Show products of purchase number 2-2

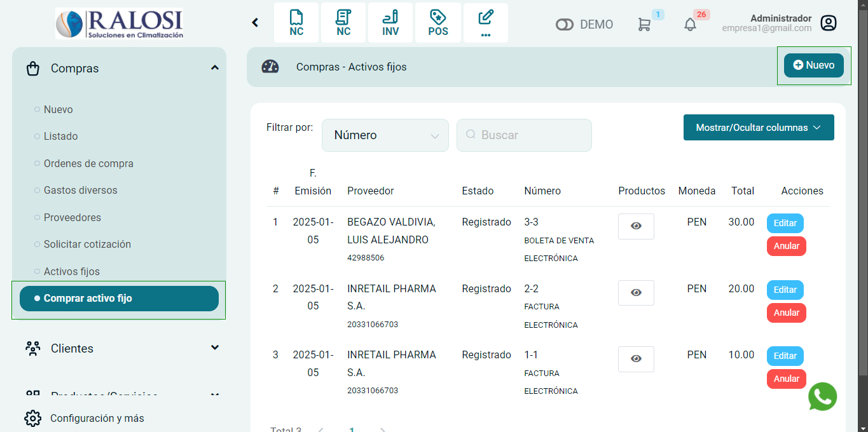(636, 293)
